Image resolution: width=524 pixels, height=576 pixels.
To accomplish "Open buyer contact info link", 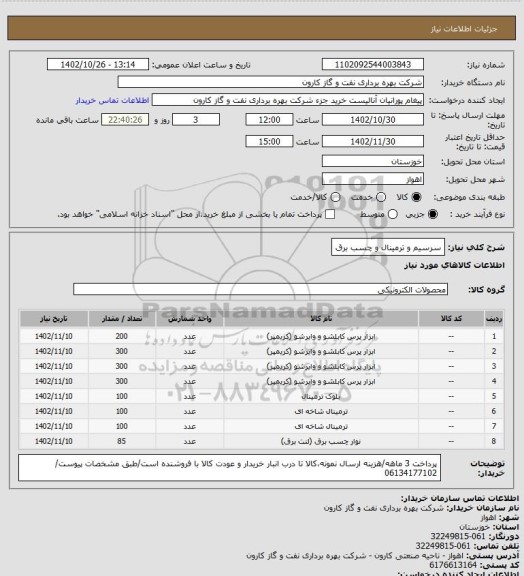I will click(112, 100).
